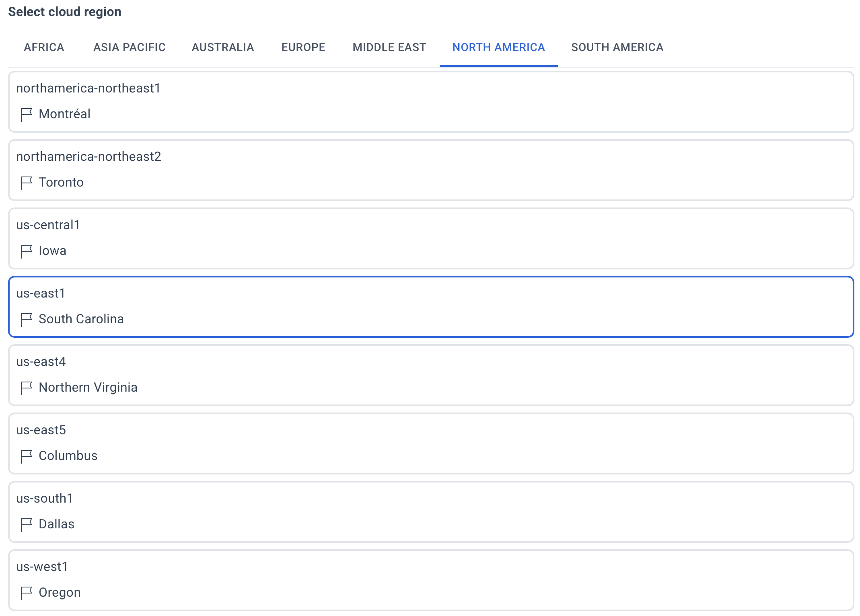Click the flag icon beside Northern Virginia
Viewport: 860px width, 616px height.
[26, 388]
